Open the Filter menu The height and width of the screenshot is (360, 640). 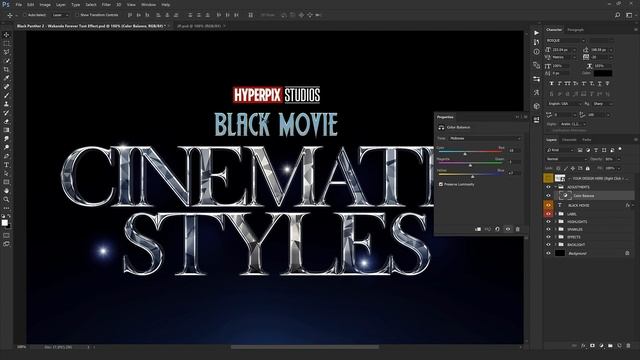point(106,4)
